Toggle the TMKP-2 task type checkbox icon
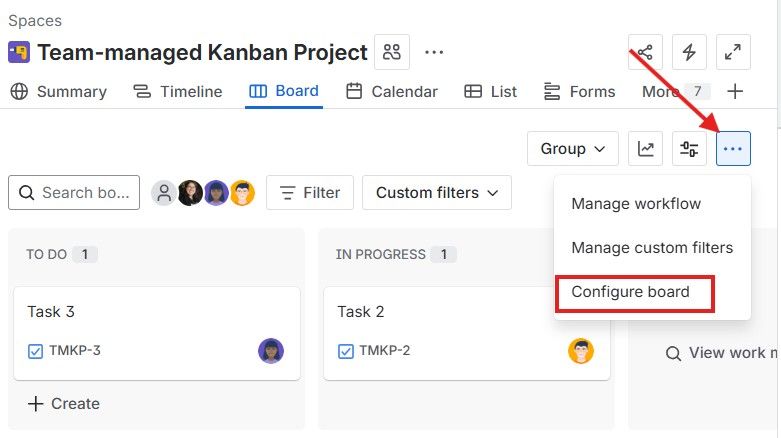 coord(346,351)
